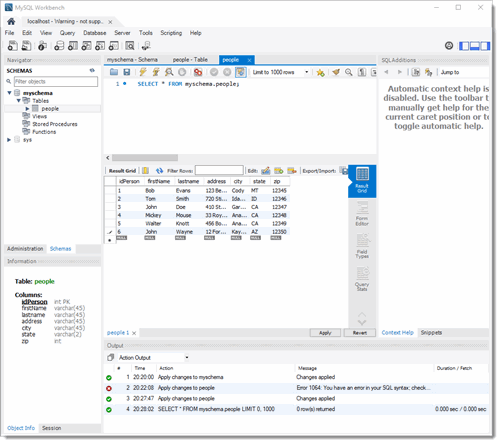Switch to Session info tab
The height and width of the screenshot is (444, 500).
[x=52, y=428]
